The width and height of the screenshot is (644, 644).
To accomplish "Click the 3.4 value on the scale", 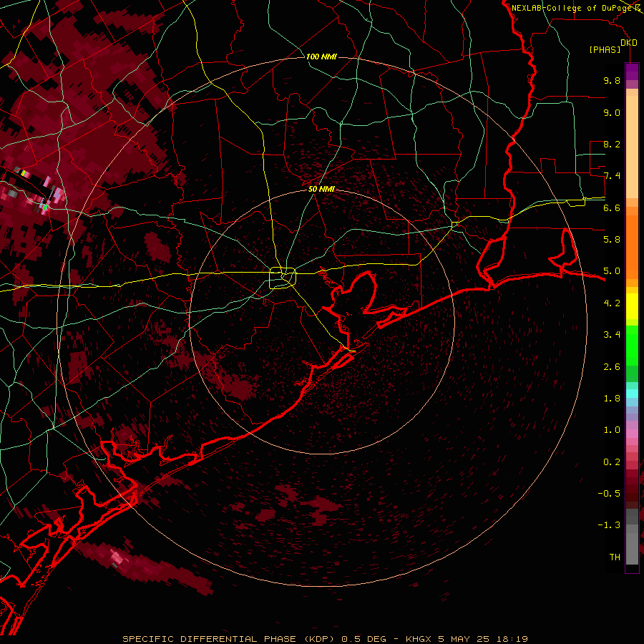I will point(612,335).
